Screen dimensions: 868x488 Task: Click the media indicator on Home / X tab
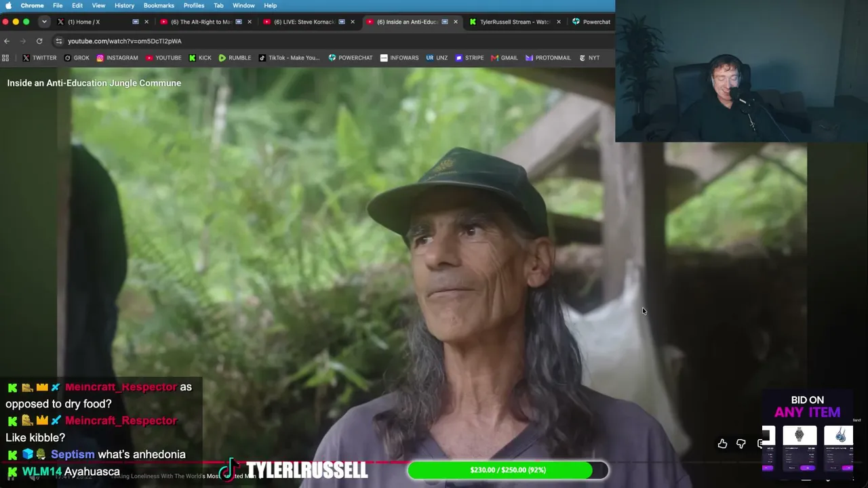point(136,22)
